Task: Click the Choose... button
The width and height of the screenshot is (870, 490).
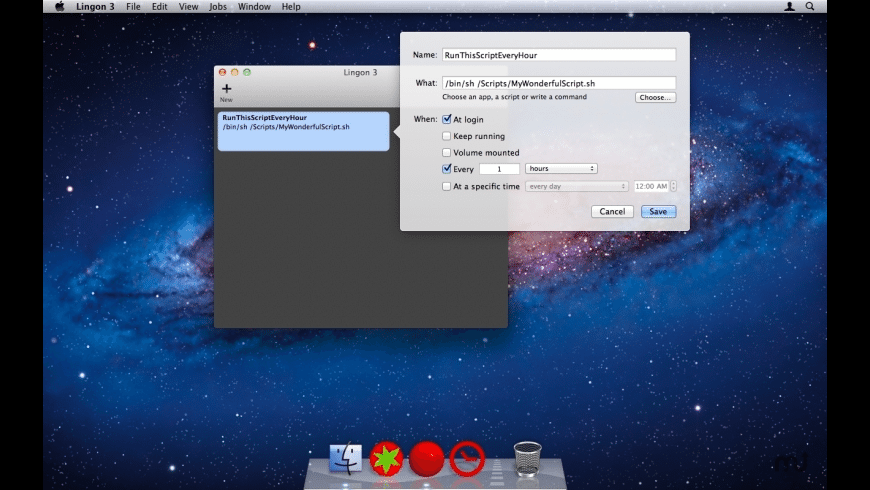Action: [x=655, y=98]
